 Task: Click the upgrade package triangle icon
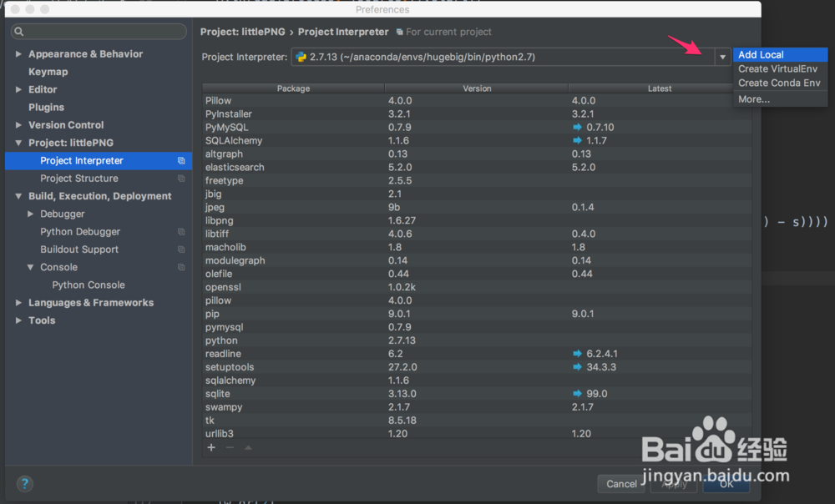tap(247, 447)
